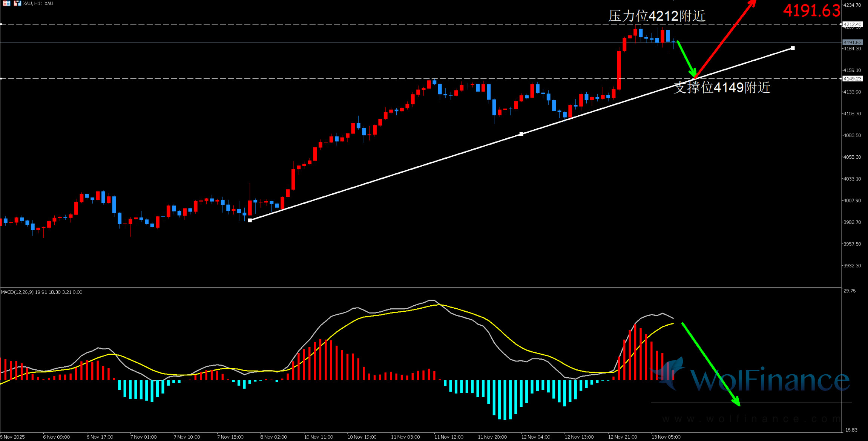Click the 4149.23 support price tag

point(853,79)
